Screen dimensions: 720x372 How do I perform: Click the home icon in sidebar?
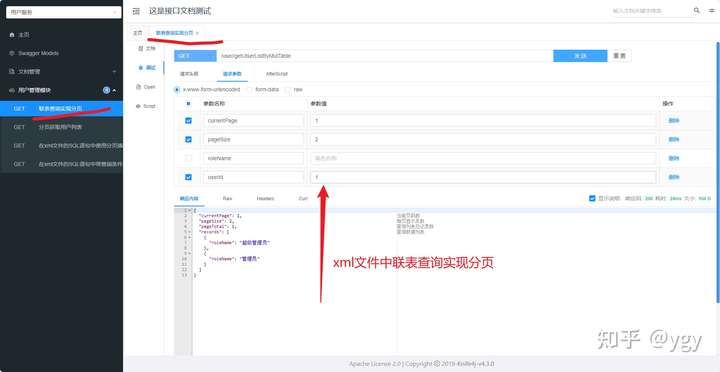tap(12, 35)
